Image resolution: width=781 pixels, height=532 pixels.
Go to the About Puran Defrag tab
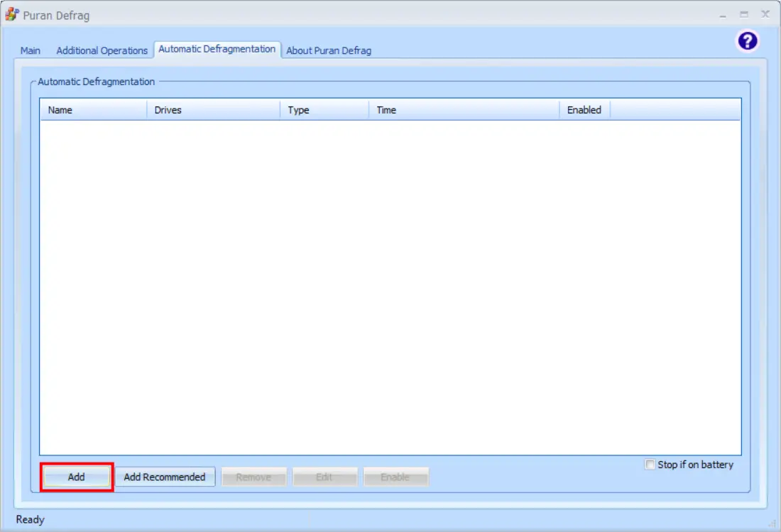[329, 50]
